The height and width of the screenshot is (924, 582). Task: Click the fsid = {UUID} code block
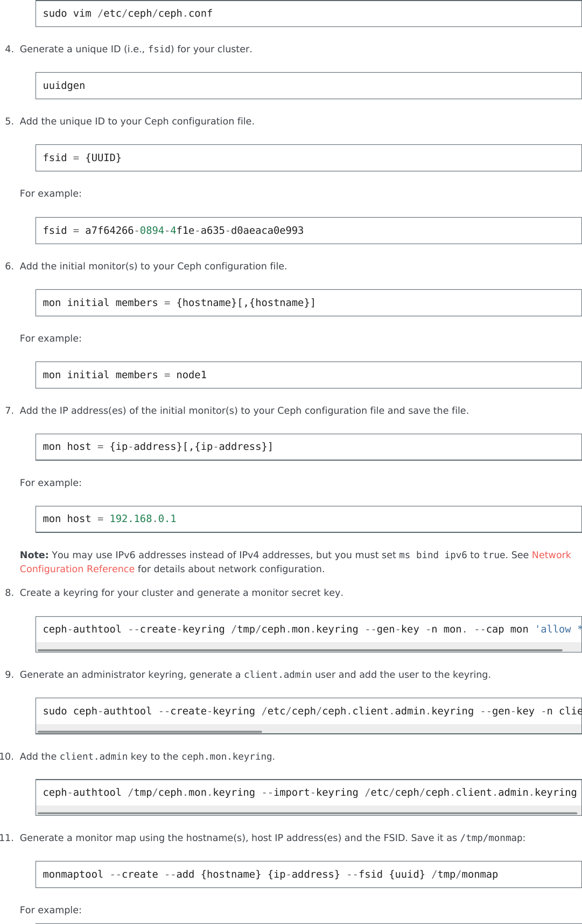coord(308,158)
